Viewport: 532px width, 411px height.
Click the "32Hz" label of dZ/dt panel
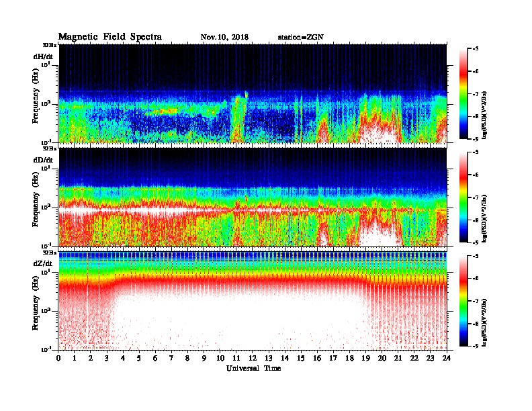pos(50,253)
